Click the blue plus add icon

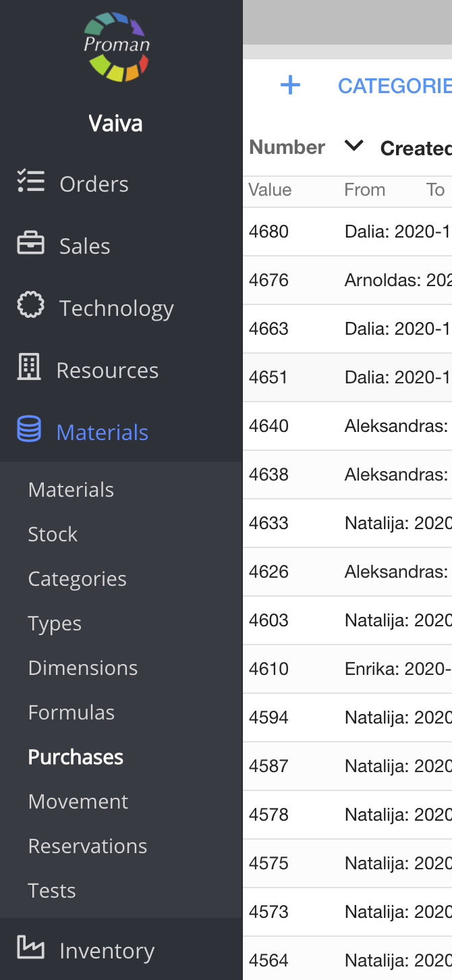click(x=290, y=86)
